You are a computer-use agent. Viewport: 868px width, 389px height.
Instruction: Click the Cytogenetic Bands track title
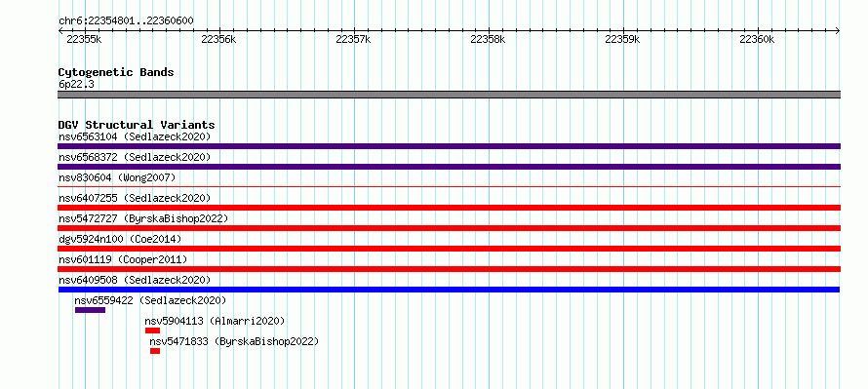[x=116, y=72]
